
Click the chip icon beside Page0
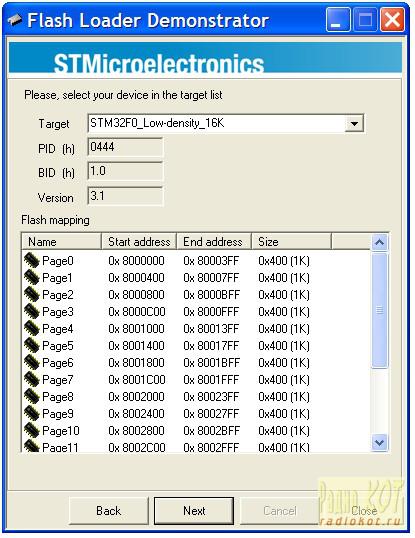pyautogui.click(x=32, y=260)
